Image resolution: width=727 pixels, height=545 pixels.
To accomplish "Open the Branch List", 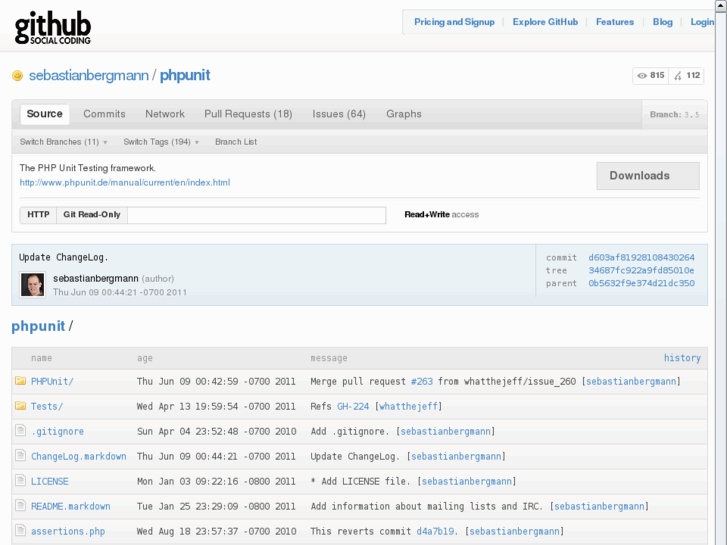I will click(x=236, y=142).
